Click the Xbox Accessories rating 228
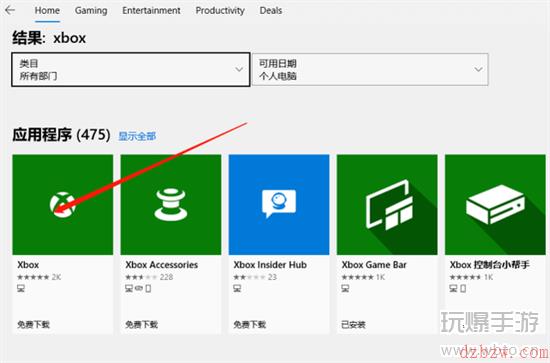Viewport: 550px width, 363px height. point(149,277)
